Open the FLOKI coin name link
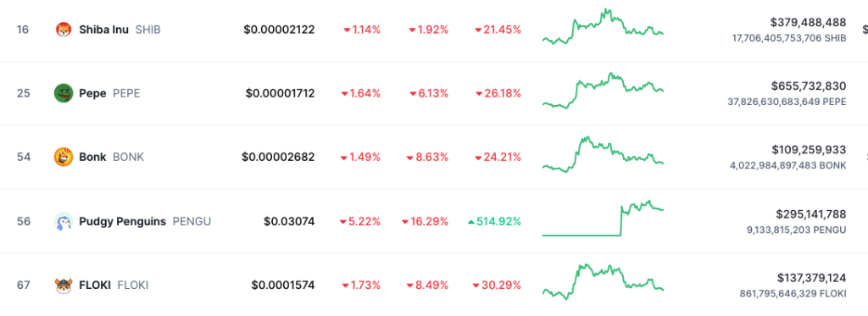Image resolution: width=868 pixels, height=316 pixels. click(95, 286)
